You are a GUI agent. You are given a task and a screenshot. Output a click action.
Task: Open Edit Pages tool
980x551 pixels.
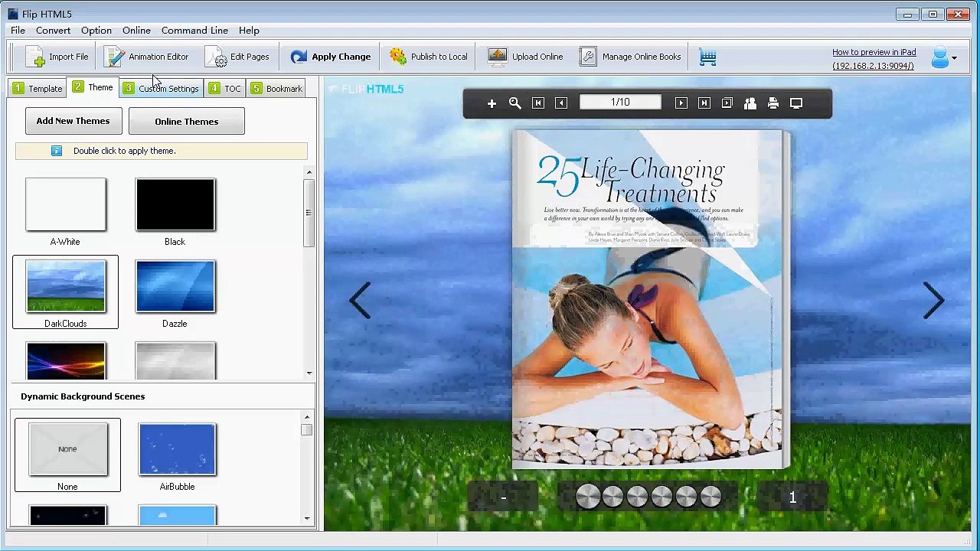[237, 57]
